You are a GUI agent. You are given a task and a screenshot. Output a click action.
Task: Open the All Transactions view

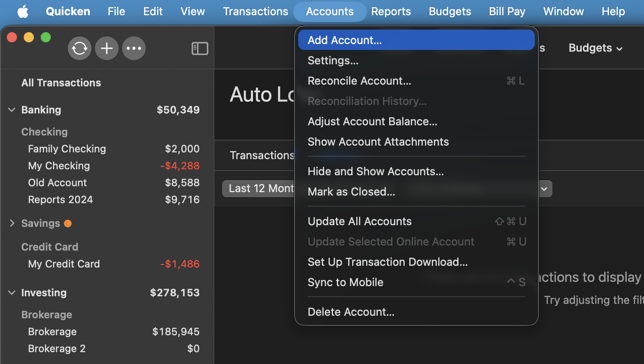pyautogui.click(x=61, y=83)
